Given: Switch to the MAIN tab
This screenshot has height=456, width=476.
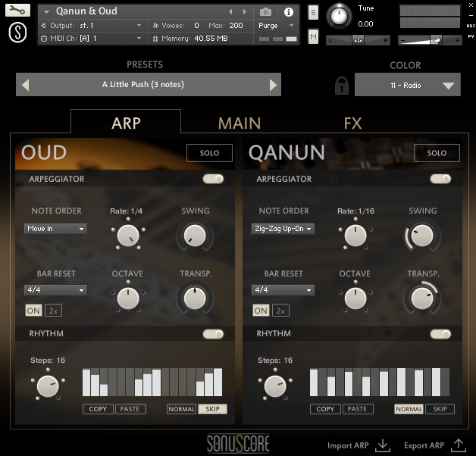Looking at the screenshot, I should [240, 123].
